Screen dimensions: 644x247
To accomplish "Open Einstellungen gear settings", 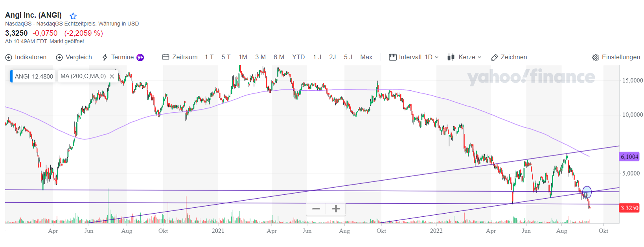I will click(x=596, y=57).
